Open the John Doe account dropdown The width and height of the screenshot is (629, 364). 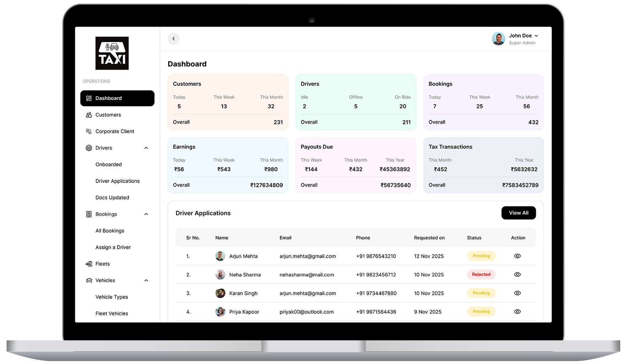(x=536, y=35)
